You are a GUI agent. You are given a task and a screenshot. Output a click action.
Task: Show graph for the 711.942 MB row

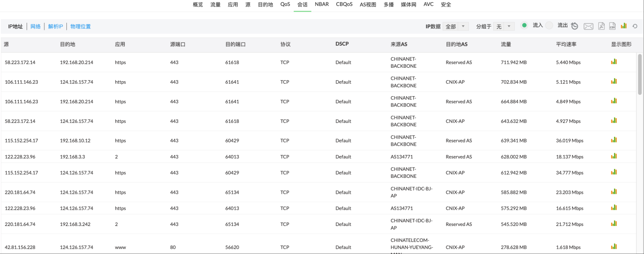point(614,61)
